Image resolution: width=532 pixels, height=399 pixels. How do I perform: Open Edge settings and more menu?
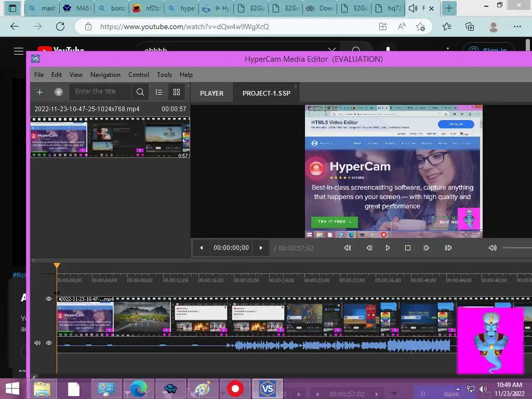517,26
